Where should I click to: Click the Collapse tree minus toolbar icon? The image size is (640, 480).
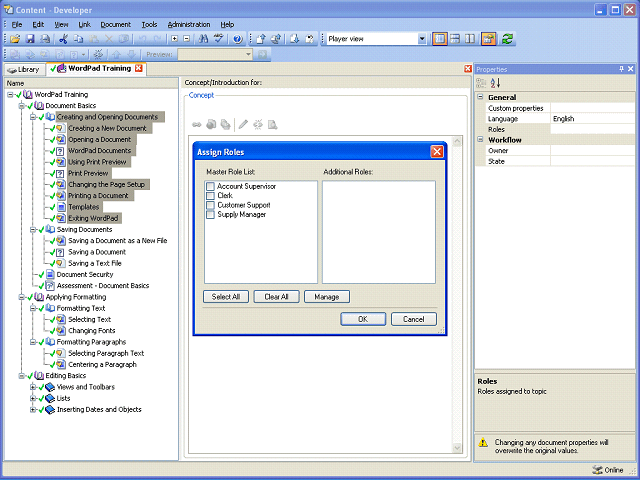187,39
